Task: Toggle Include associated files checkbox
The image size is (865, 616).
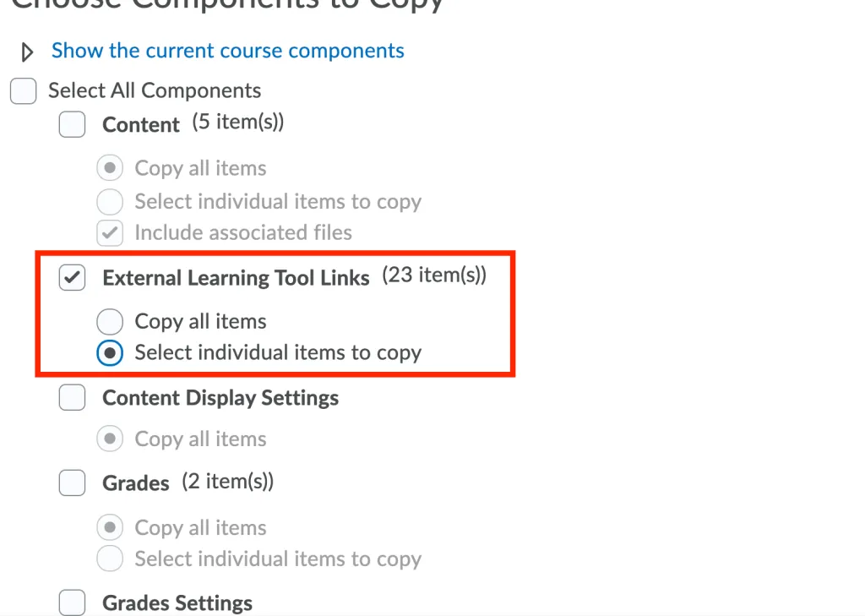Action: [x=110, y=233]
